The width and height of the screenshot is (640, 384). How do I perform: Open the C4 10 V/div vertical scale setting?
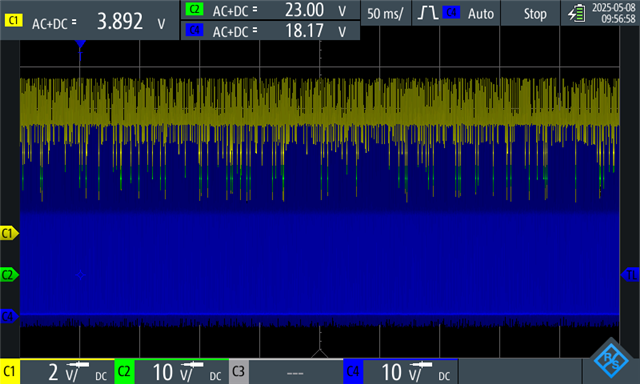click(x=411, y=372)
